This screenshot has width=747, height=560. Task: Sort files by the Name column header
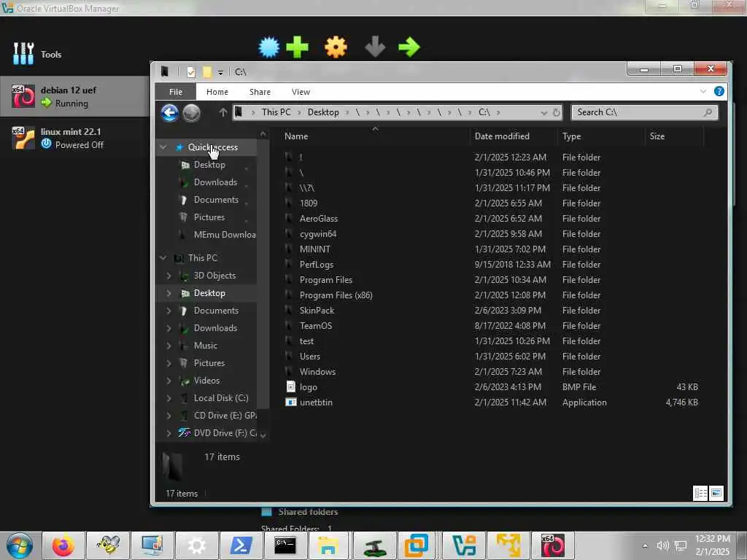click(x=296, y=136)
